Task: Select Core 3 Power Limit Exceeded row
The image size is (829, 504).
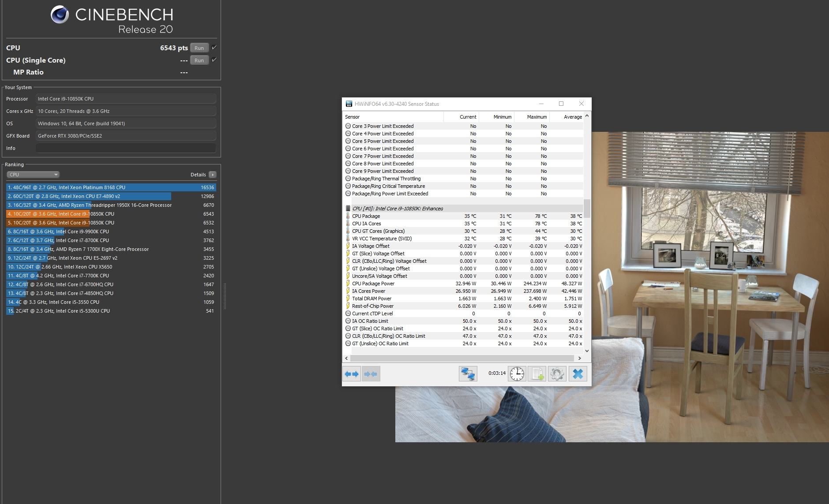Action: click(463, 126)
